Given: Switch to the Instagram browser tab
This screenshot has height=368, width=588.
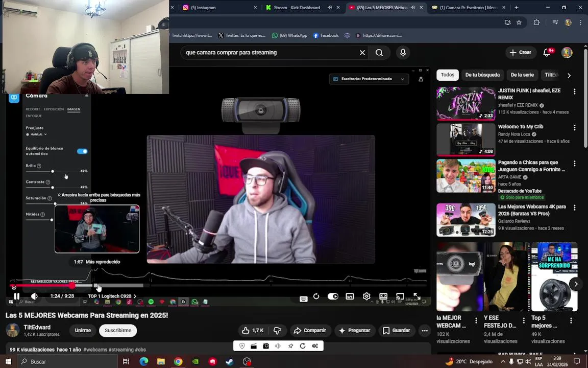Looking at the screenshot, I should coord(219,8).
